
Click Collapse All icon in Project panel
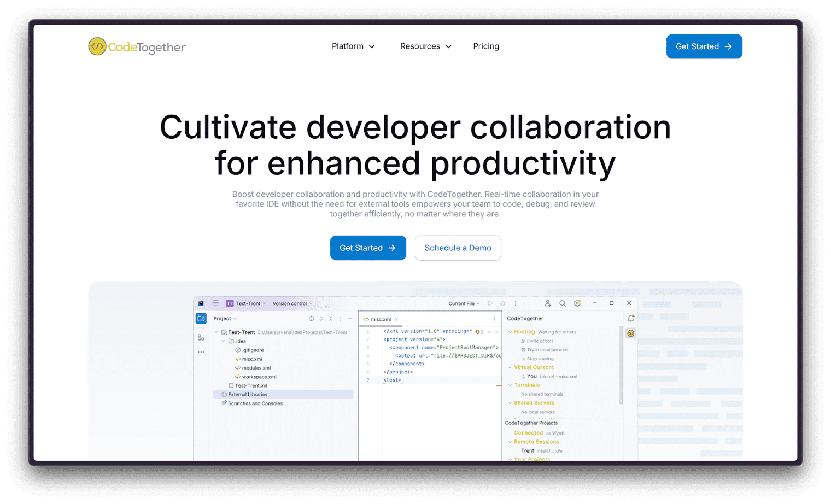click(330, 319)
